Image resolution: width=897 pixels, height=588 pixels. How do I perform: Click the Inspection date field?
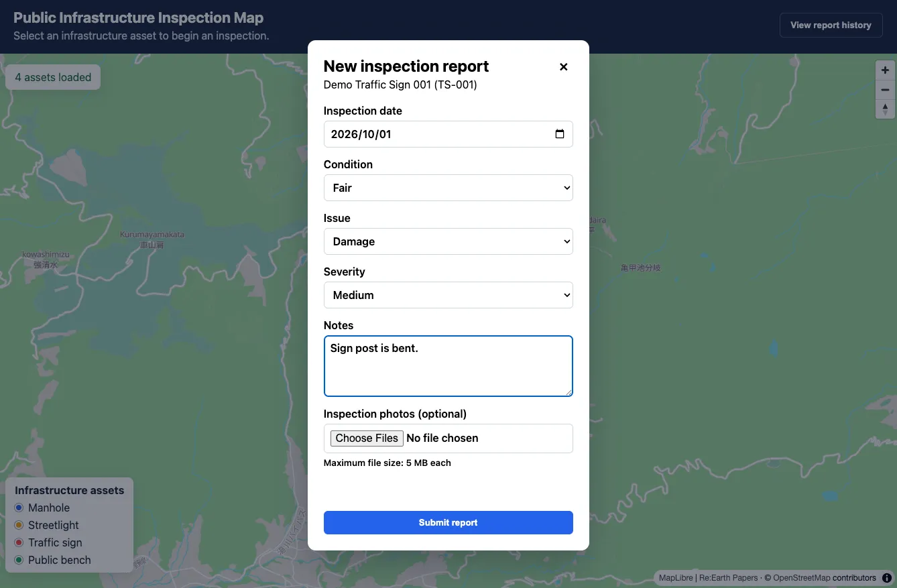pyautogui.click(x=448, y=134)
